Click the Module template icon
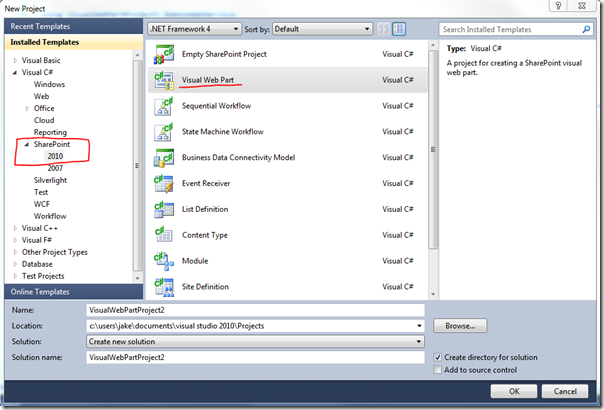 [164, 261]
